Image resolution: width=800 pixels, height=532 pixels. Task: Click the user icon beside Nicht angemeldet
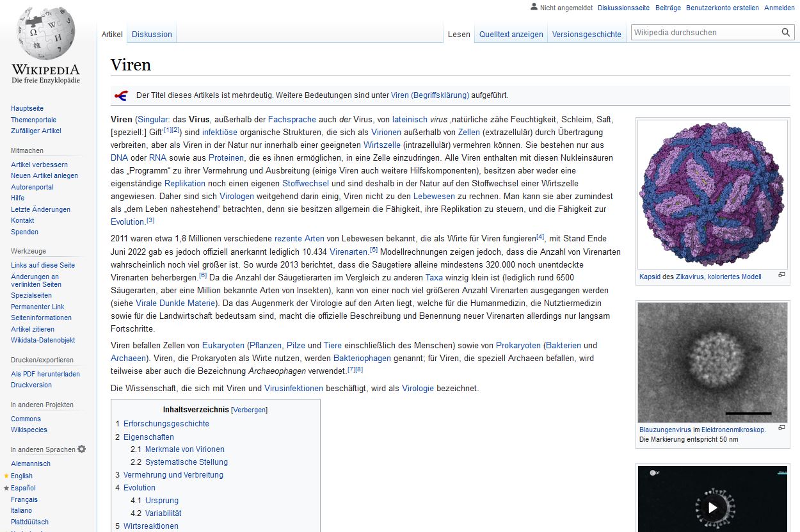click(x=534, y=7)
